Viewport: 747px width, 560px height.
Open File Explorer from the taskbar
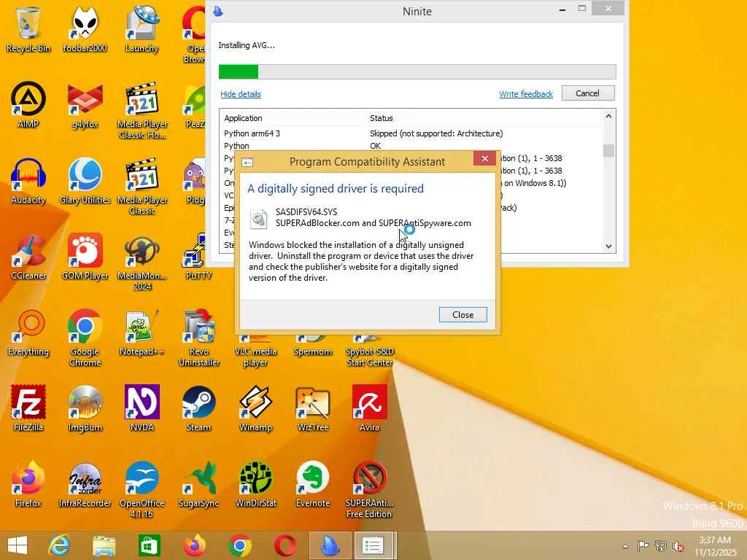pos(104,545)
